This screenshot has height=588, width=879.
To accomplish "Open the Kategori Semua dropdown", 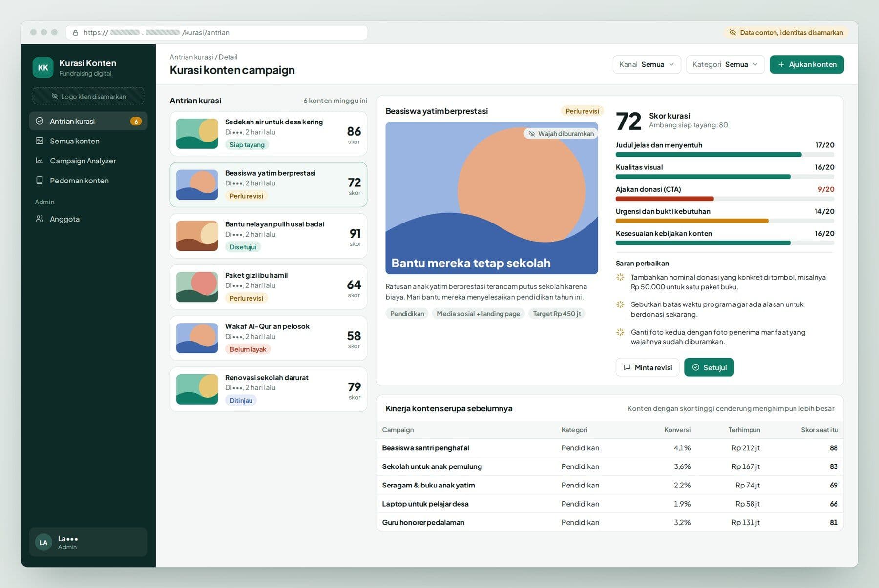I will point(725,64).
